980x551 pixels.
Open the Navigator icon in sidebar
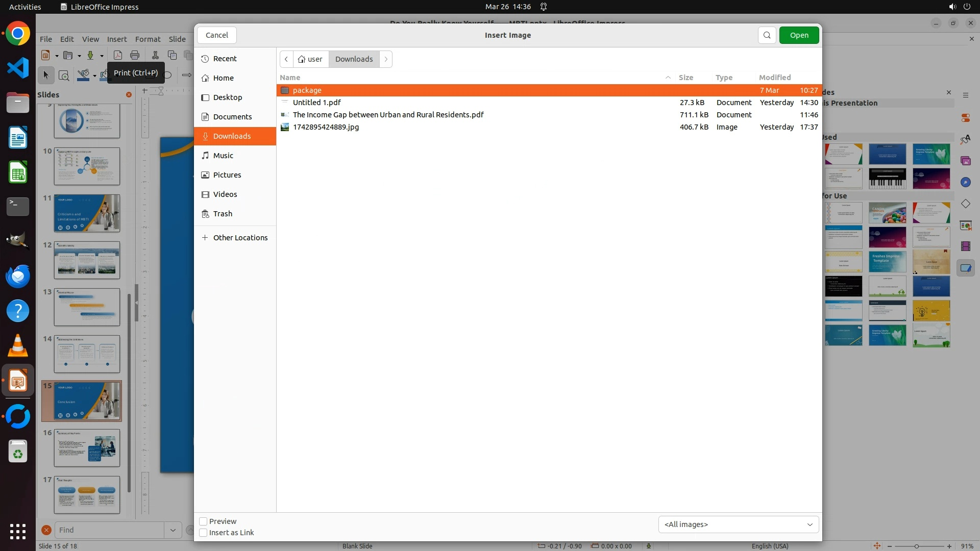click(x=965, y=182)
